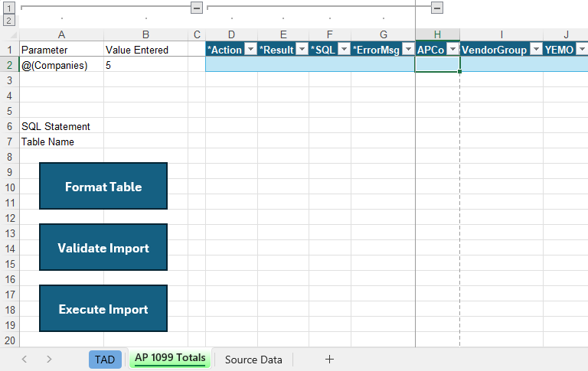Select the '@(Companies)' cell
Screen dimensions: 588x371
coord(61,65)
